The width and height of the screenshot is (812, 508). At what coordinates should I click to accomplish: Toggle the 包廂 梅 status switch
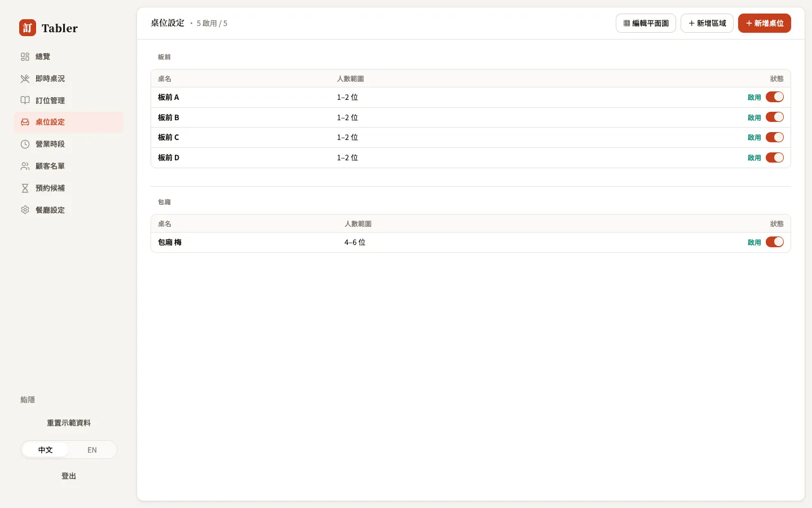tap(775, 242)
